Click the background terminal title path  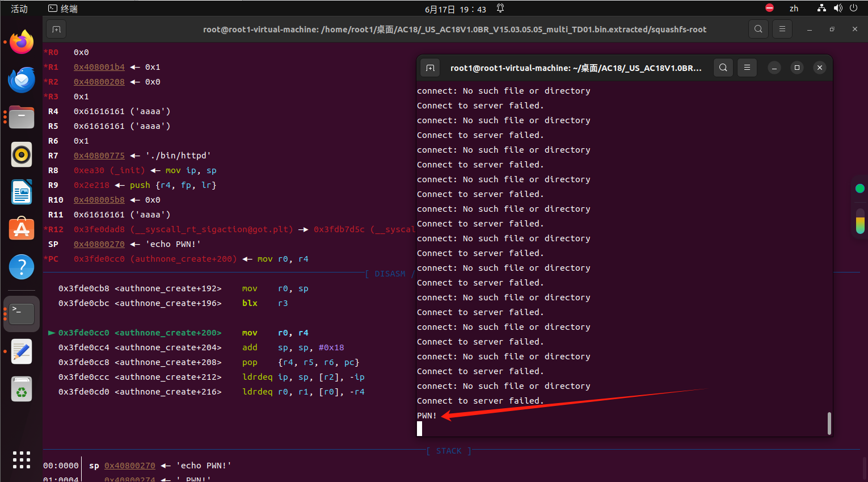click(x=454, y=30)
